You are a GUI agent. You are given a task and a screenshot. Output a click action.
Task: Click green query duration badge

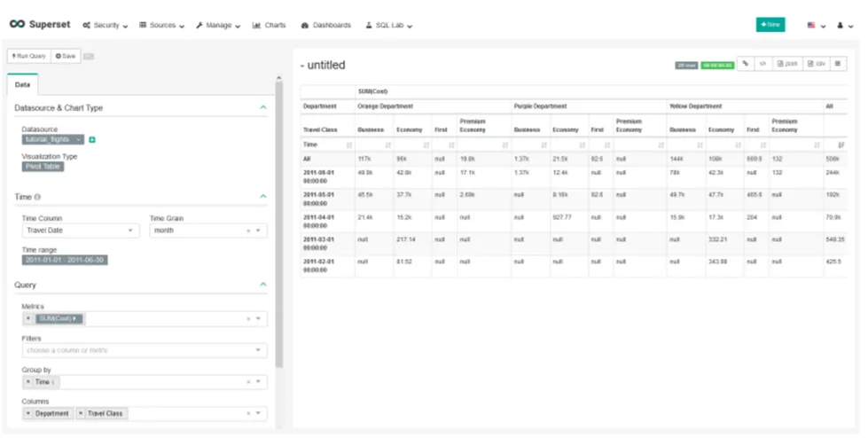[717, 66]
